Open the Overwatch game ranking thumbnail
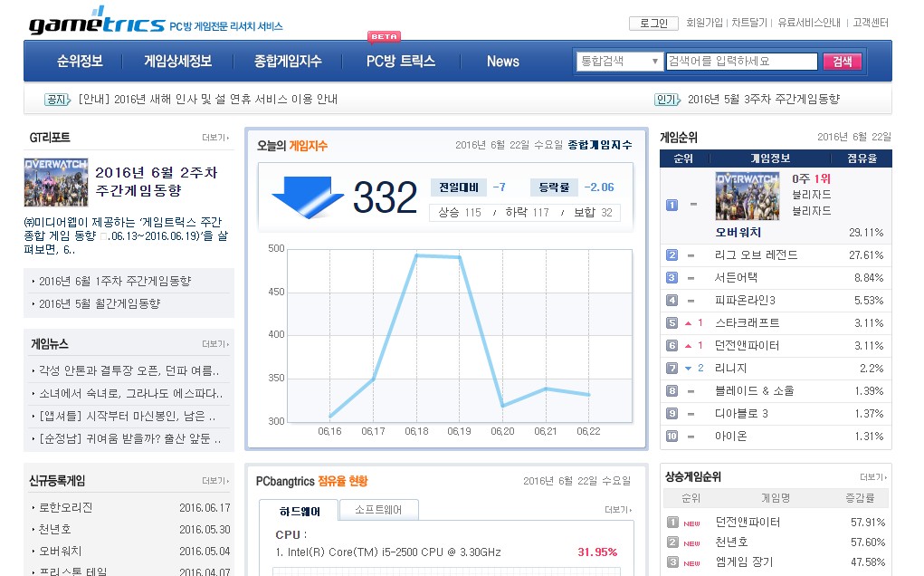Image resolution: width=924 pixels, height=576 pixels. [x=748, y=197]
